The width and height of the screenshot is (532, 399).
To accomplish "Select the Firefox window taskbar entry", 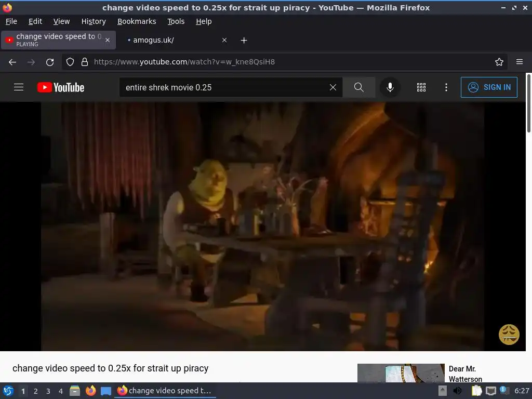I will (165, 391).
